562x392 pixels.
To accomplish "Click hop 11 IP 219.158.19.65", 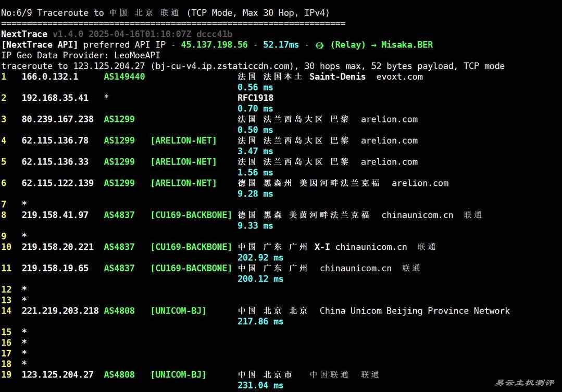I will [x=55, y=269].
